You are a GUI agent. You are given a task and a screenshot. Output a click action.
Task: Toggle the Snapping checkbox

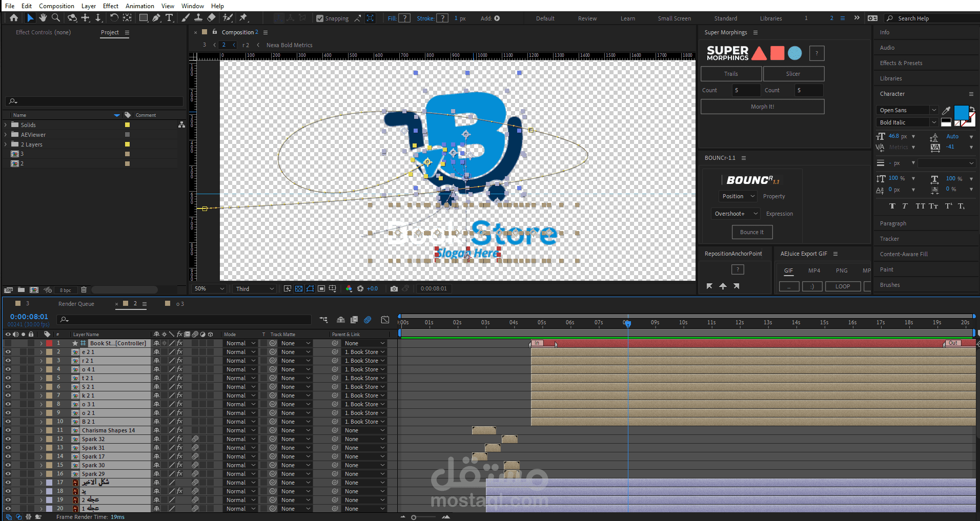[320, 18]
